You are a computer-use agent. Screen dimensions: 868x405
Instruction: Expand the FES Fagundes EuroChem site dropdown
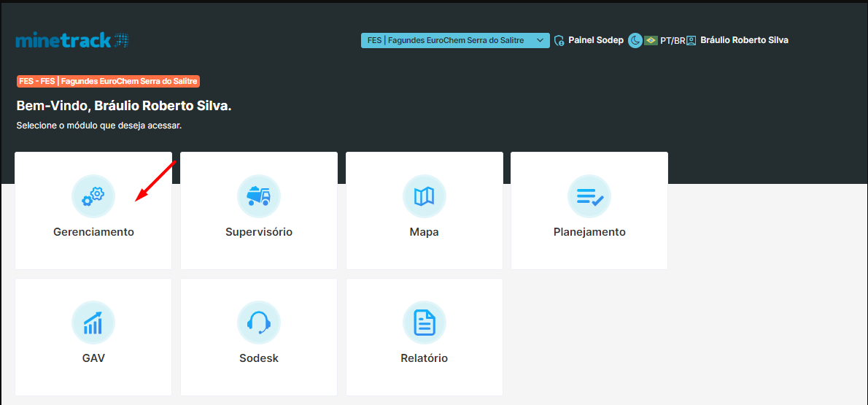455,40
